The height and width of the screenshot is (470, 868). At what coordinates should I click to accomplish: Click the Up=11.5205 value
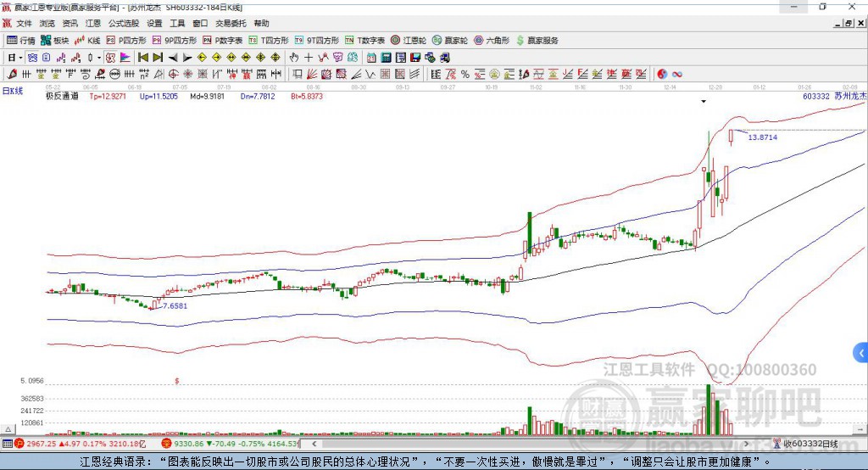pyautogui.click(x=159, y=97)
